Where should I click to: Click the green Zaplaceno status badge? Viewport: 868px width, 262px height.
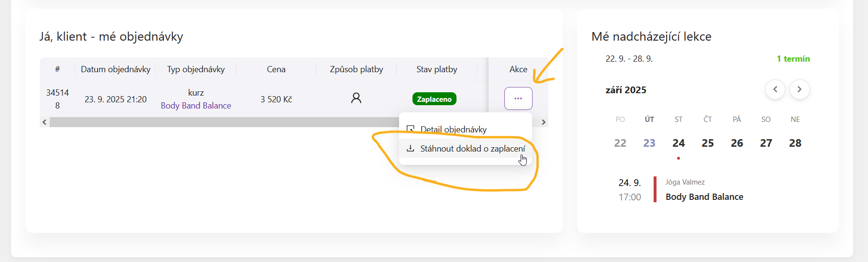pyautogui.click(x=434, y=99)
